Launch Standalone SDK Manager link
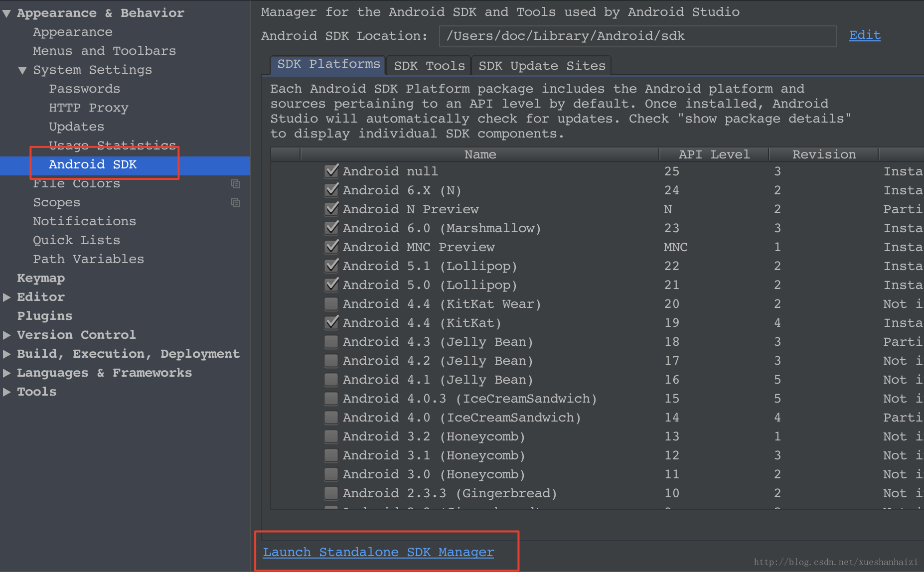Screen dimensions: 924x572 click(x=378, y=552)
